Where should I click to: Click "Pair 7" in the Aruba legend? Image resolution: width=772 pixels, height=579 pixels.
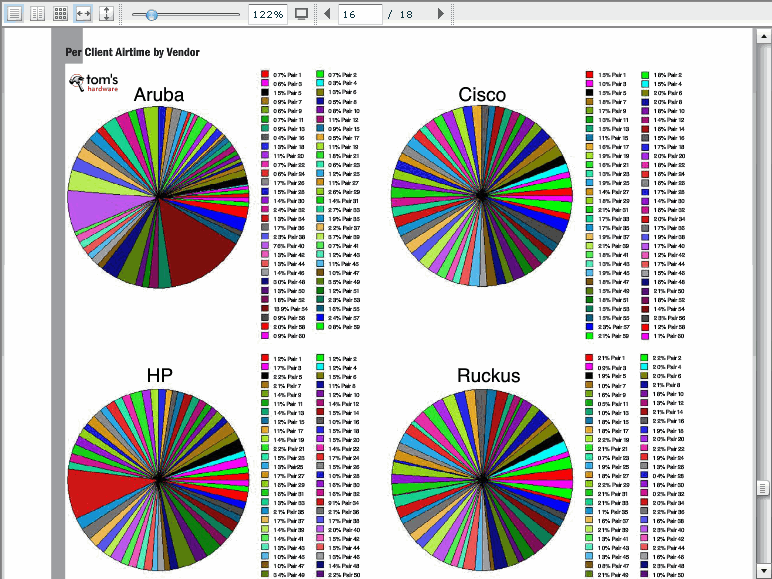[294, 102]
